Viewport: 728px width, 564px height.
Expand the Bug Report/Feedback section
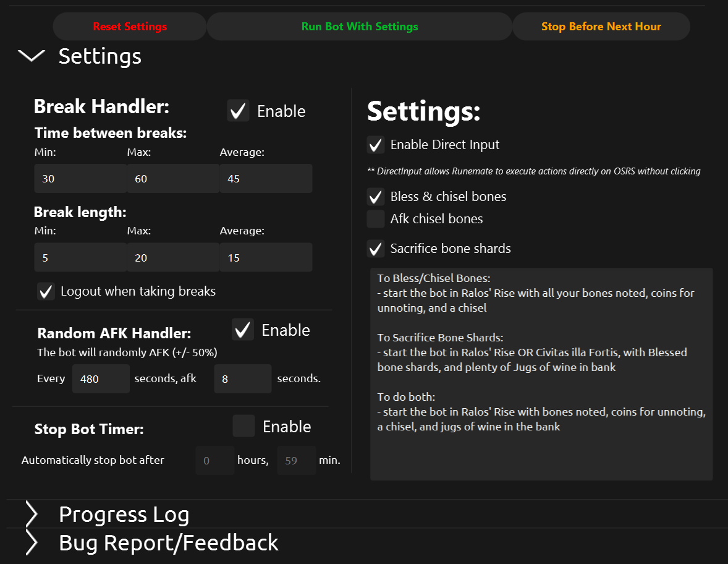(32, 543)
